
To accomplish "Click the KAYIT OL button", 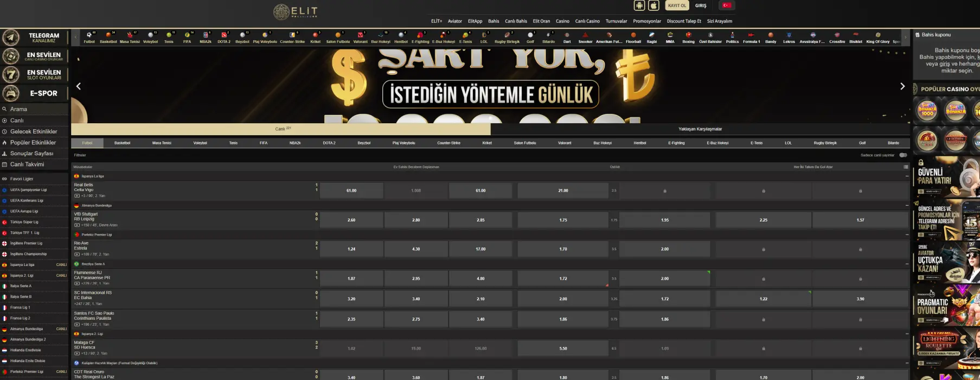I will click(677, 5).
